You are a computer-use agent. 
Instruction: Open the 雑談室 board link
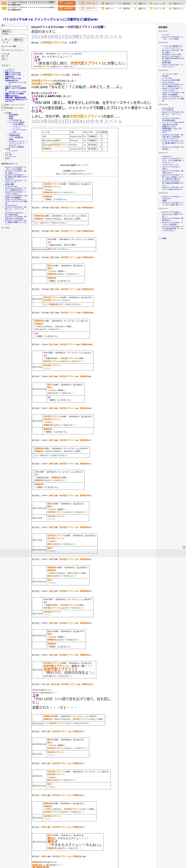[11, 117]
